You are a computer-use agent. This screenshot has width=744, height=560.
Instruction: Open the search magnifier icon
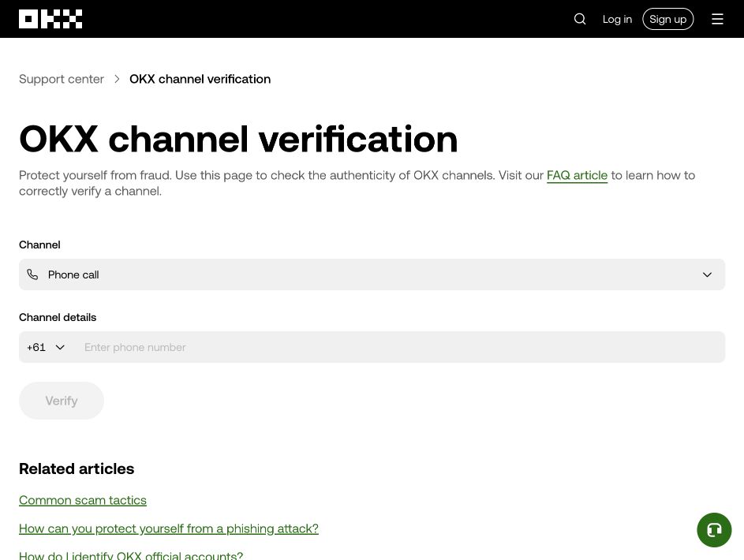tap(580, 19)
